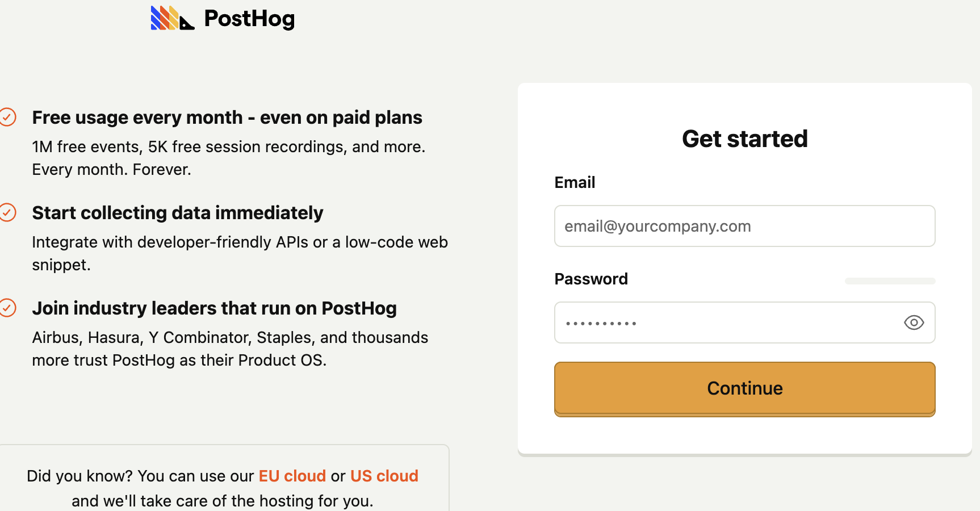Click the 'Get started' heading
The image size is (980, 511).
point(744,139)
